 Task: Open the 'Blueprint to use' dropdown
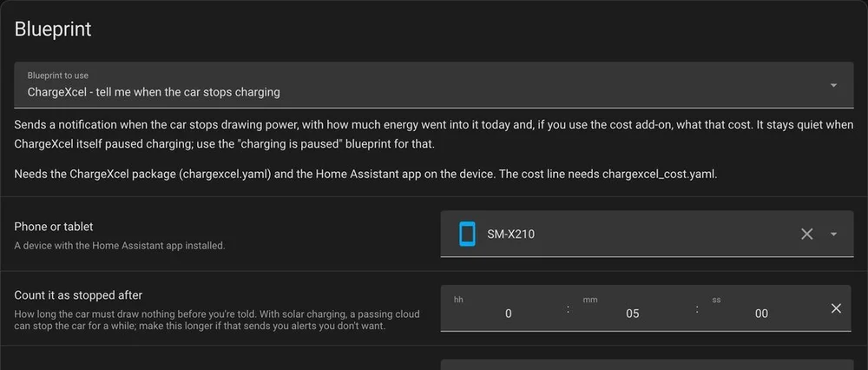(433, 85)
